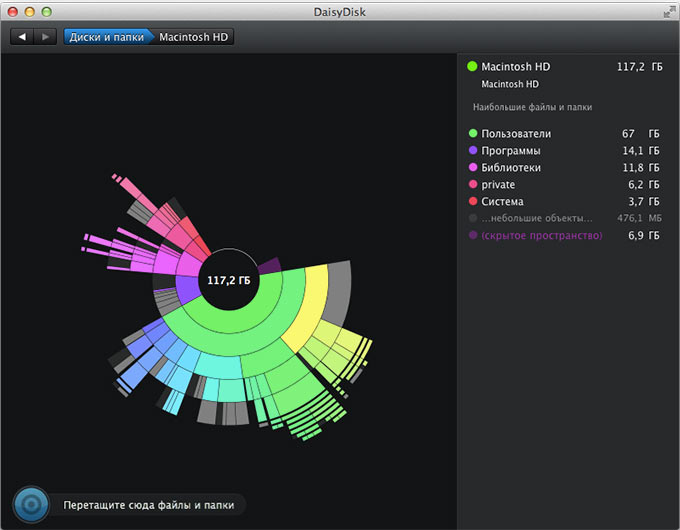The height and width of the screenshot is (530, 680).
Task: Click the purple Программы color dot
Action: pyautogui.click(x=473, y=150)
